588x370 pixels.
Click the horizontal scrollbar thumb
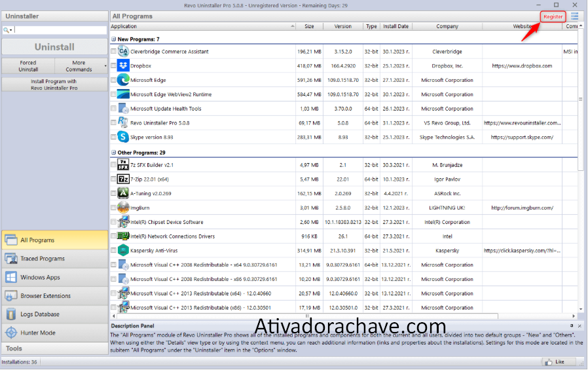coord(308,316)
